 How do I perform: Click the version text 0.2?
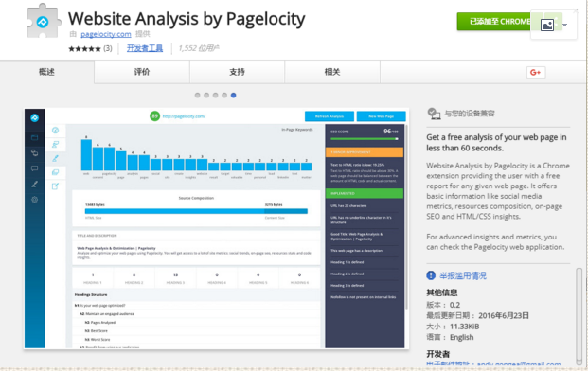click(x=454, y=305)
